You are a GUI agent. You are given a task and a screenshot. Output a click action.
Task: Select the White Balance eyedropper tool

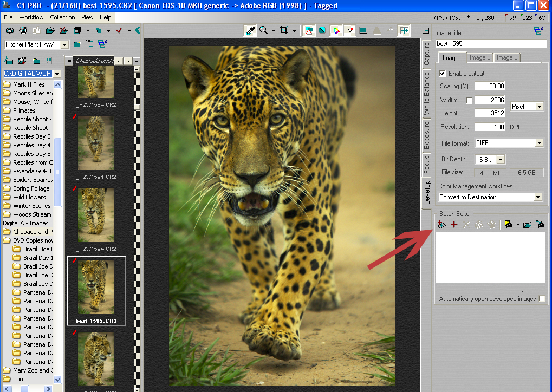point(249,31)
